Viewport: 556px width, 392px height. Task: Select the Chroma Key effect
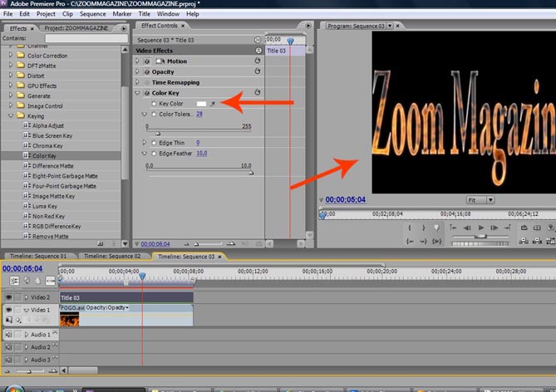49,145
